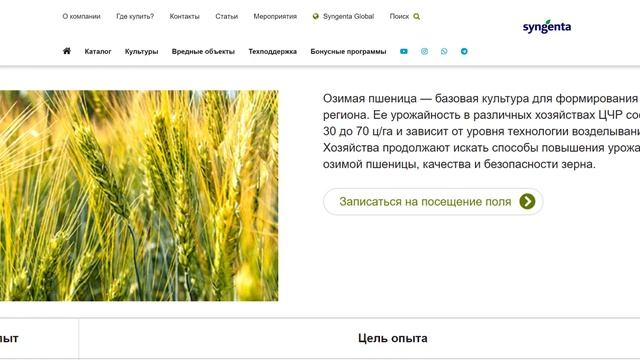
Task: Click the search magnifier icon
Action: pyautogui.click(x=416, y=17)
